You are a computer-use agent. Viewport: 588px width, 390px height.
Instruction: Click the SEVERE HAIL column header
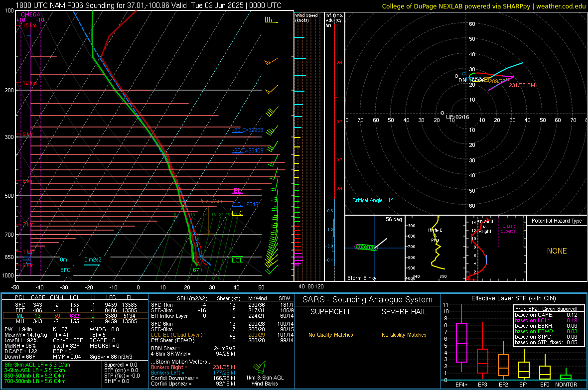[x=404, y=312]
